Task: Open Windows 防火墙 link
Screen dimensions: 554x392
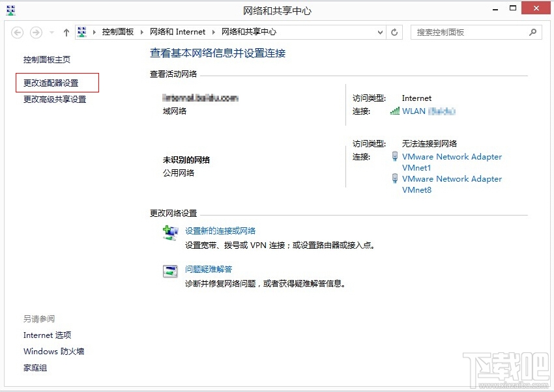Action: [x=53, y=352]
